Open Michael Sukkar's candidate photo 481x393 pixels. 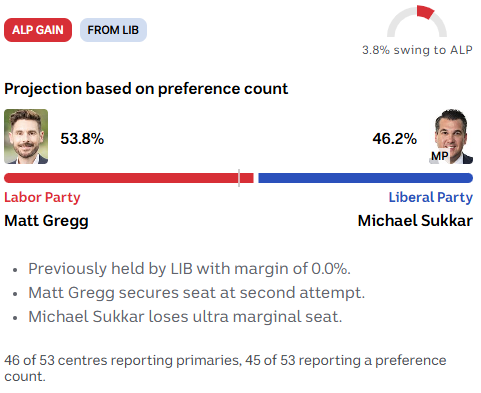pyautogui.click(x=451, y=136)
